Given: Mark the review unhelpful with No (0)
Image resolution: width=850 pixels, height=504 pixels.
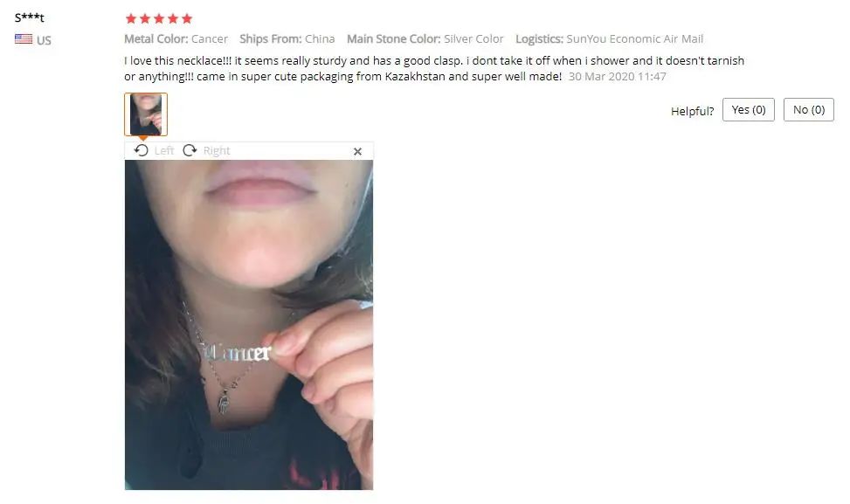Looking at the screenshot, I should tap(809, 110).
